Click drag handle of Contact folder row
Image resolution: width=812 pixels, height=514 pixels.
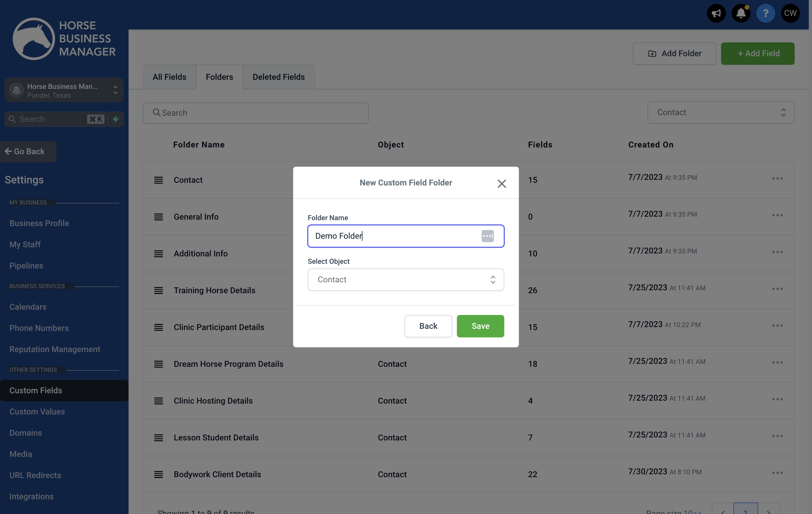[x=159, y=180]
